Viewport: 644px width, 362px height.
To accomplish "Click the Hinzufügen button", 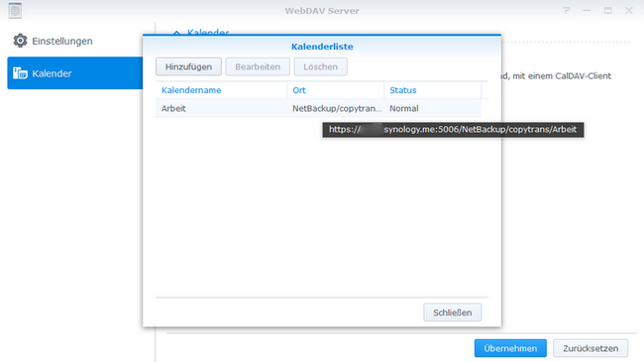I will click(188, 66).
